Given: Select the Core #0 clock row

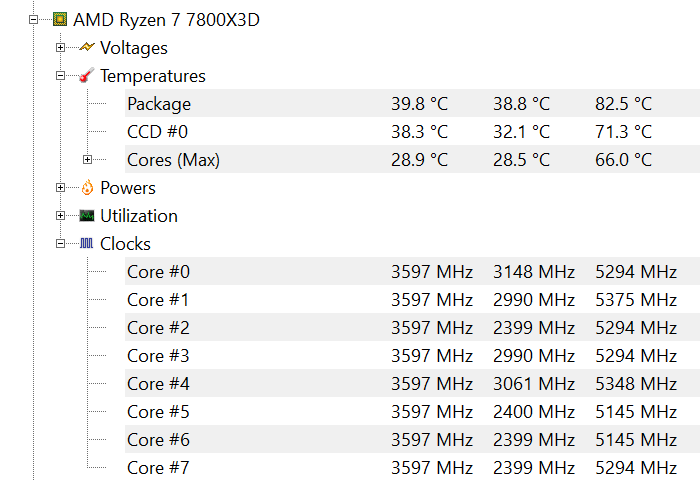Looking at the screenshot, I should [158, 272].
